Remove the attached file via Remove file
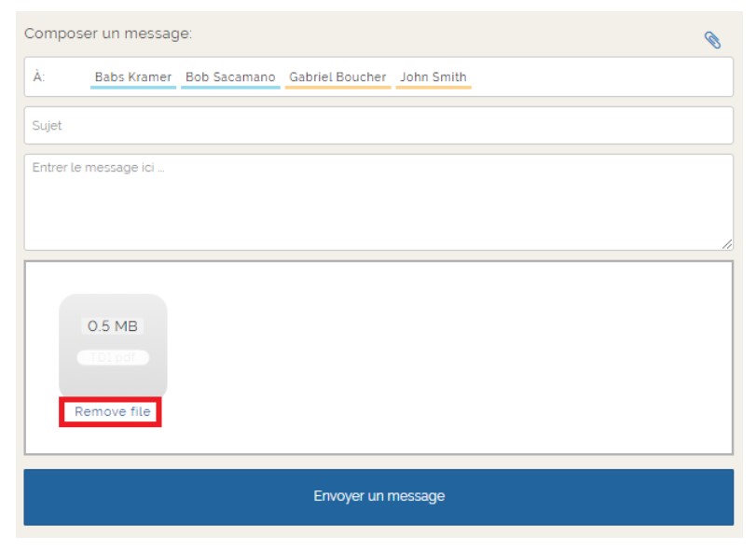This screenshot has width=756, height=552. (x=112, y=412)
